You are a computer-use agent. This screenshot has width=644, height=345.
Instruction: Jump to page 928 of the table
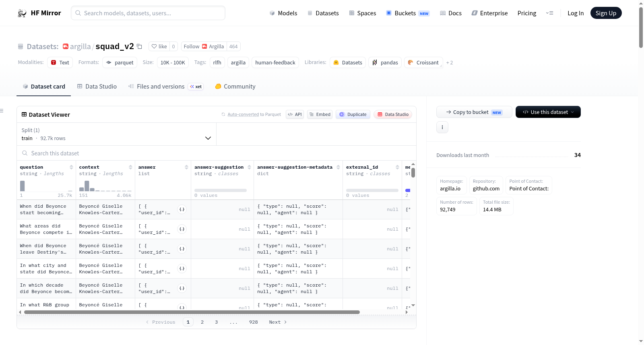click(254, 322)
